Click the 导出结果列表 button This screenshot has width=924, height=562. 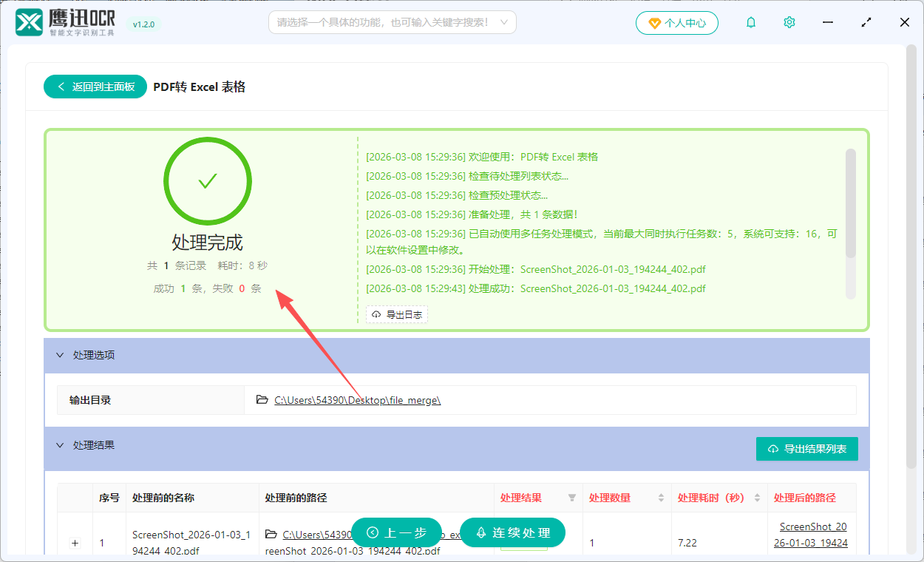[806, 448]
